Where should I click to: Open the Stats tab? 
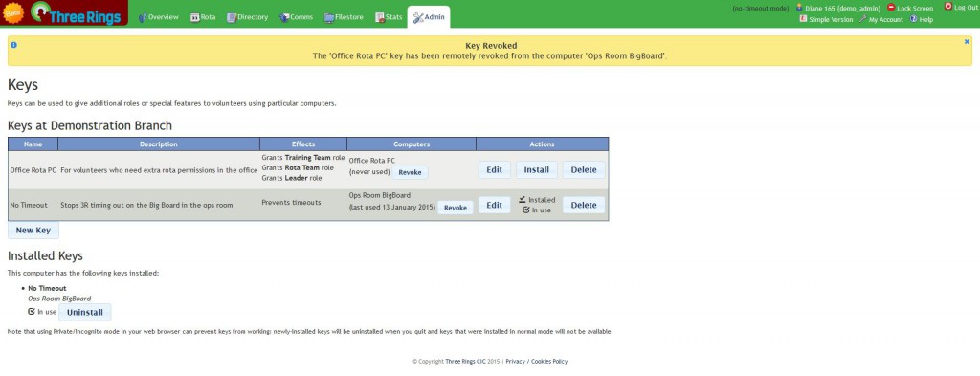389,17
